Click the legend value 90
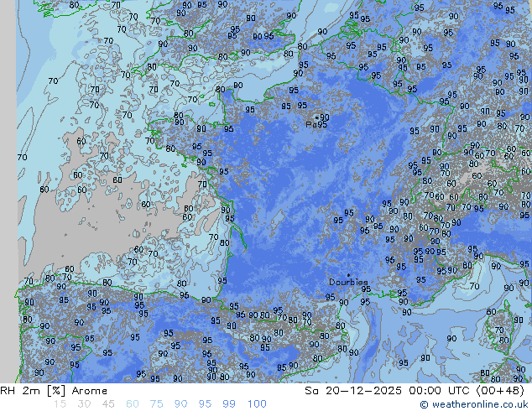 point(180,404)
